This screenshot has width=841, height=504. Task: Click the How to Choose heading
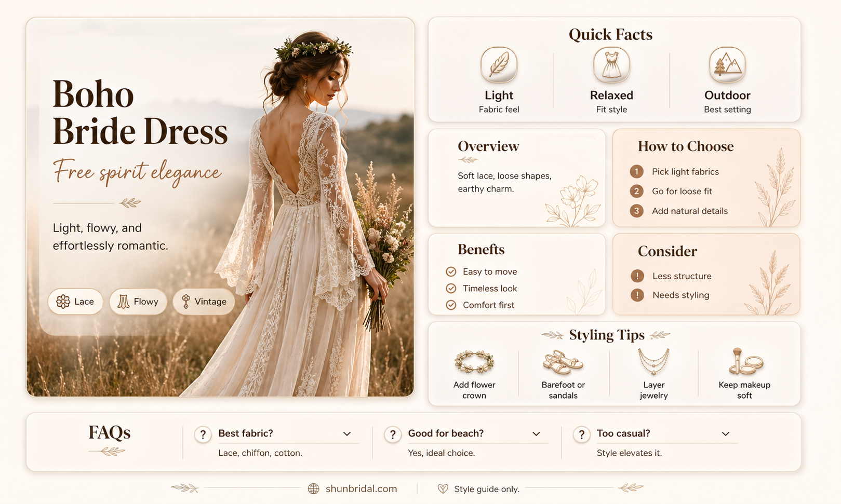686,146
